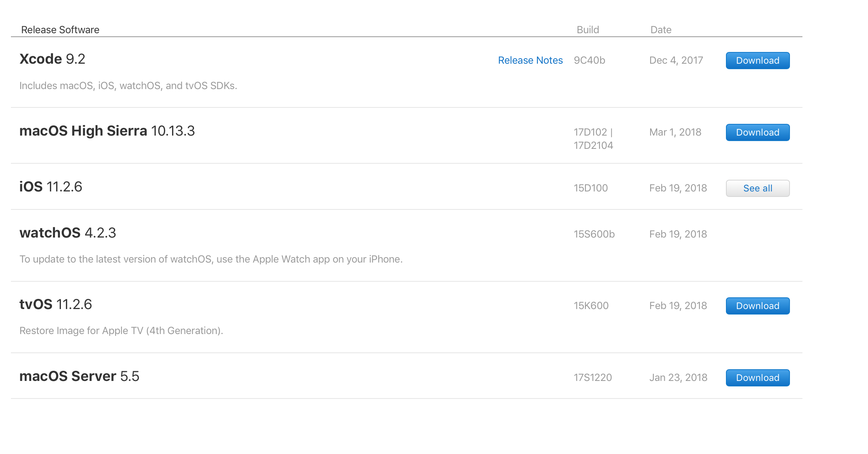The image size is (868, 454).
Task: Click the Release Software heading
Action: [60, 30]
